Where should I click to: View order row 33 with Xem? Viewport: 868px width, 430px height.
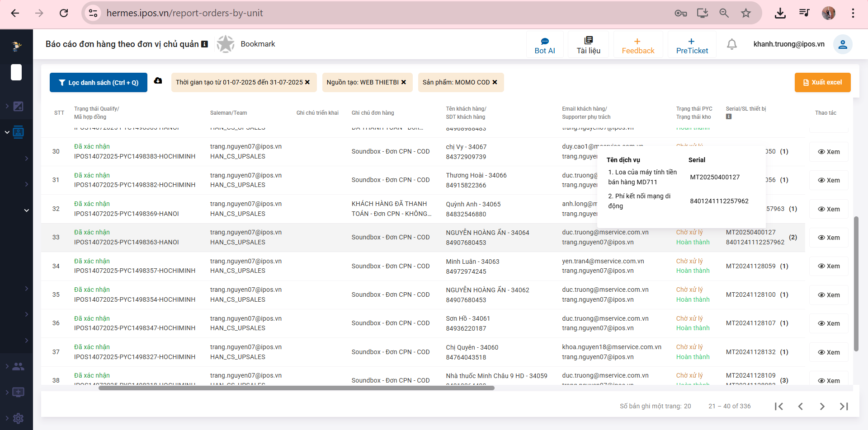click(829, 238)
